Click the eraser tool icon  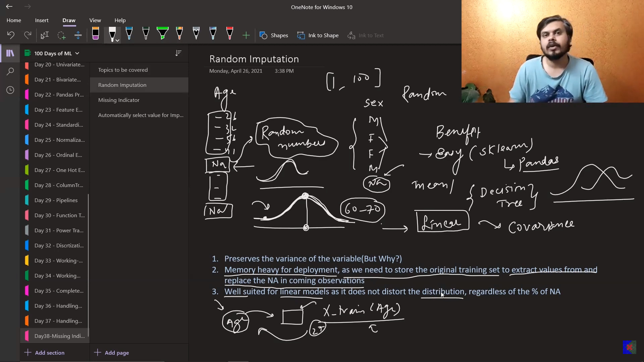tap(96, 35)
